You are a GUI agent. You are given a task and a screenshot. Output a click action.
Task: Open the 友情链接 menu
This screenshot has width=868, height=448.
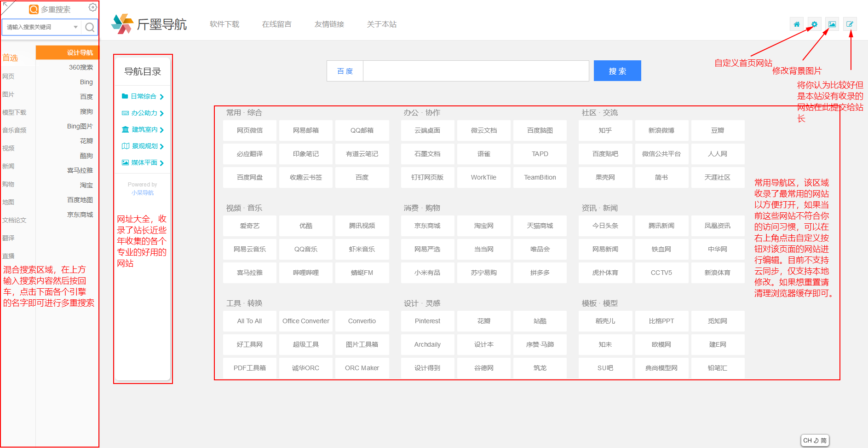(x=329, y=24)
